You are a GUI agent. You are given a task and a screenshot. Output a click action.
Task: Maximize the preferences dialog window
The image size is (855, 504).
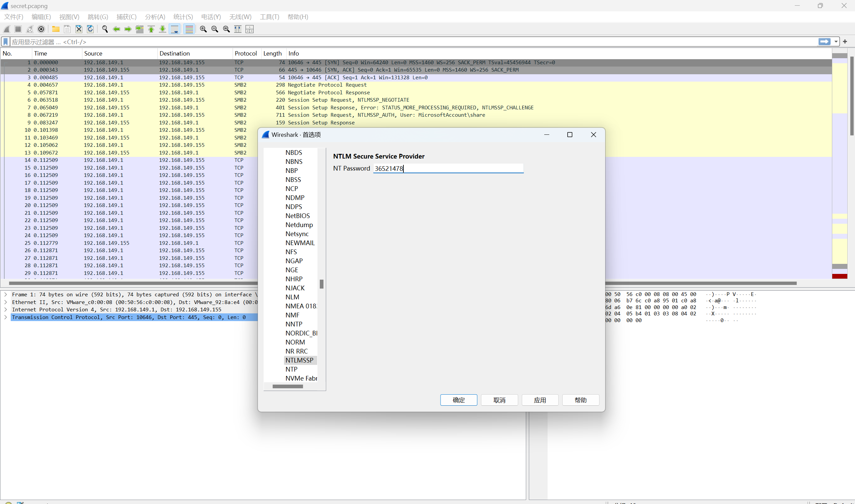570,135
